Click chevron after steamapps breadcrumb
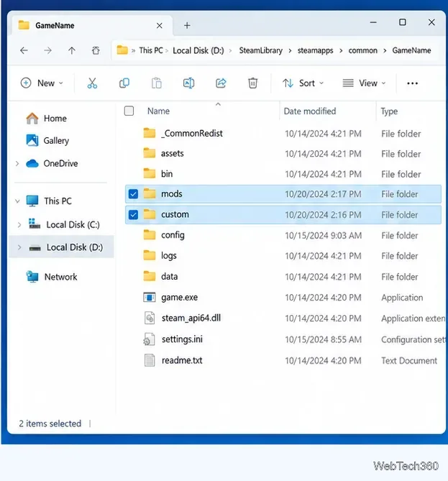The image size is (448, 481). tap(341, 50)
